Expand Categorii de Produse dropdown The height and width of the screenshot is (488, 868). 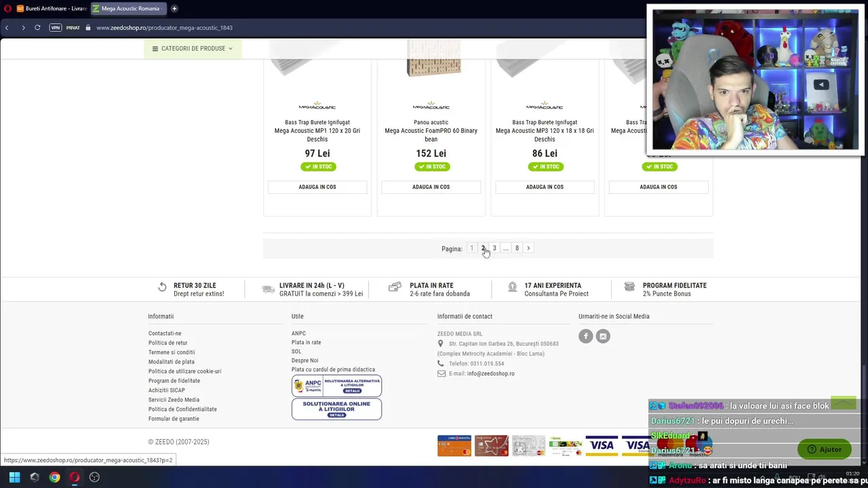pyautogui.click(x=193, y=49)
